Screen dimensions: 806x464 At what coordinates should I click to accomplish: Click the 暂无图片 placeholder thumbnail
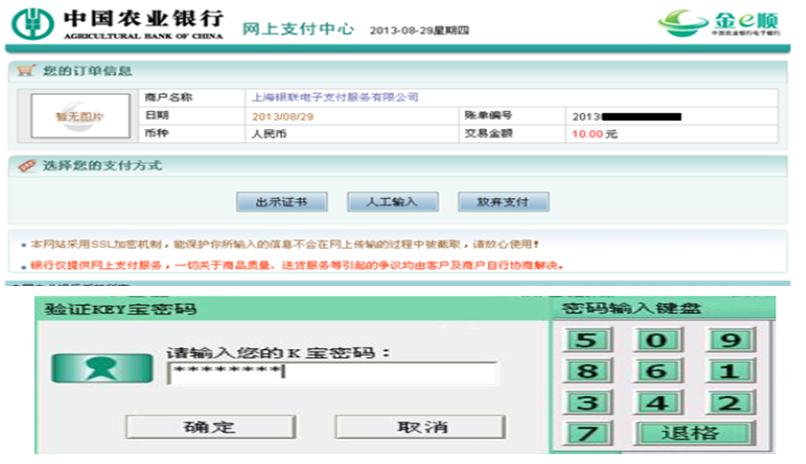point(79,116)
